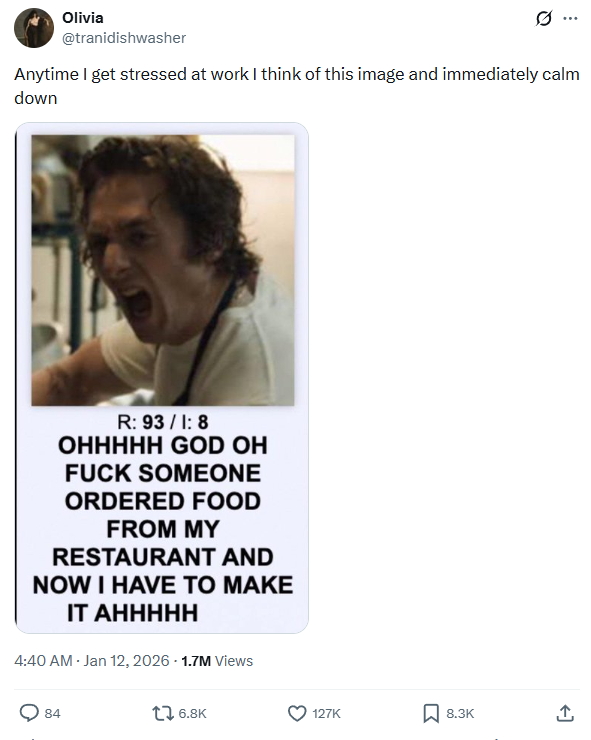The height and width of the screenshot is (740, 591).
Task: Open the @tranidishwasher handle link
Action: tap(124, 38)
